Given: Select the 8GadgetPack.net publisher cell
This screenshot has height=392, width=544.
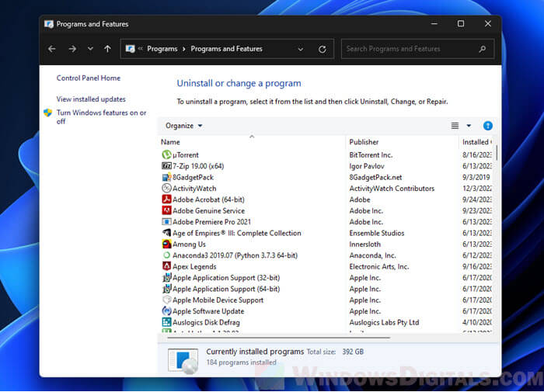Looking at the screenshot, I should point(375,177).
